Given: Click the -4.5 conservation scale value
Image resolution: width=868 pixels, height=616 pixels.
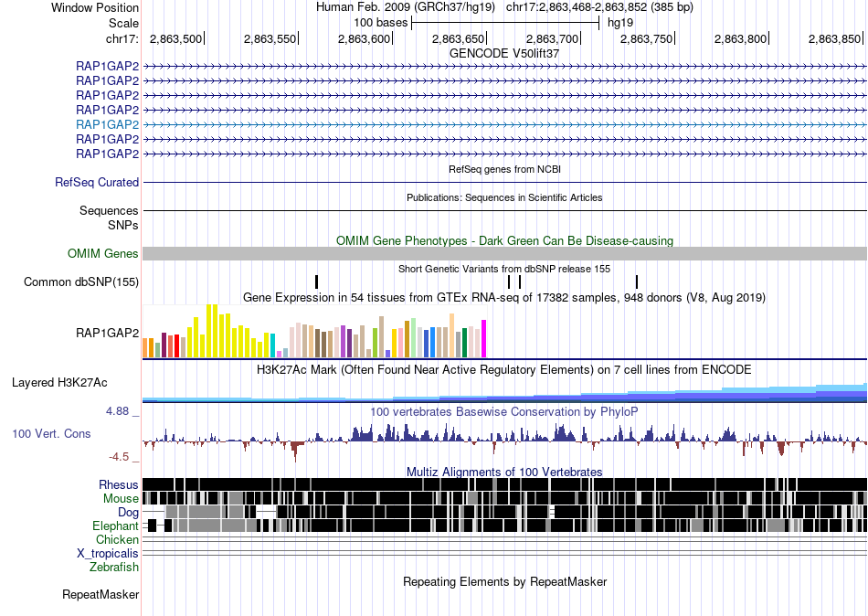Looking at the screenshot, I should pos(119,456).
